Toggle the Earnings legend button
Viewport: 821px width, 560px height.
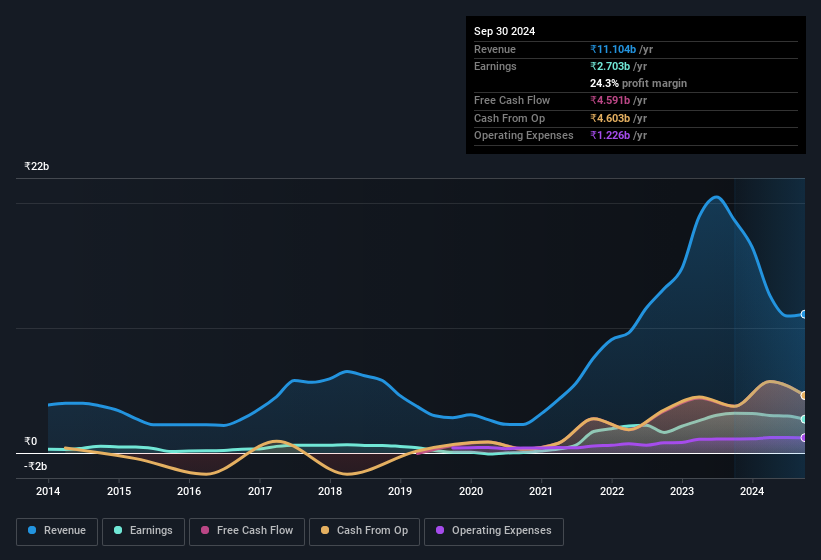coord(143,532)
